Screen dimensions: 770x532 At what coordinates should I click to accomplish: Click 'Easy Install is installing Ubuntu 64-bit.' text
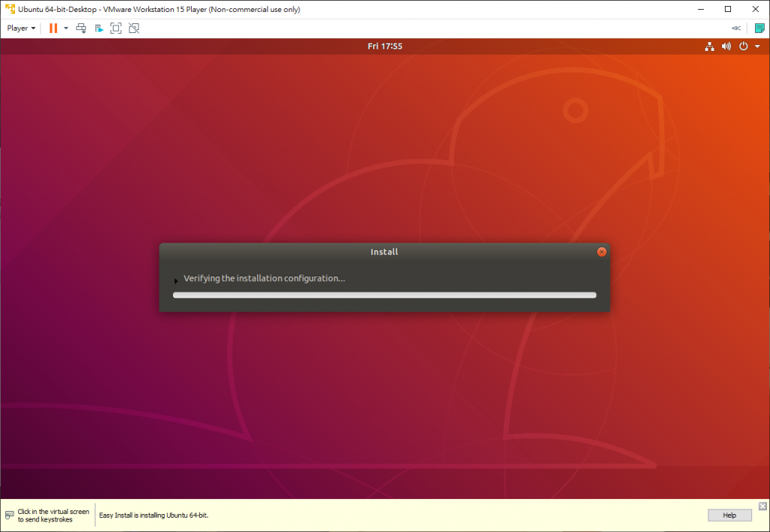pos(153,515)
